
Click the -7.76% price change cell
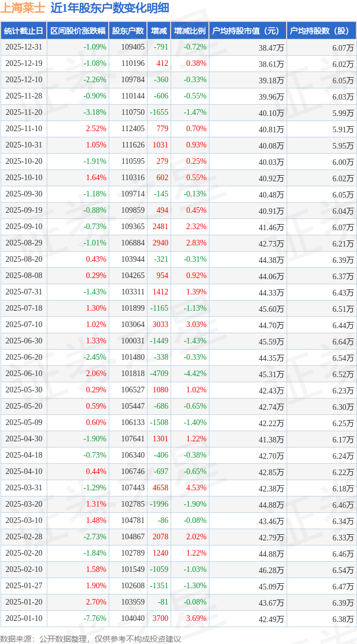pyautogui.click(x=95, y=619)
